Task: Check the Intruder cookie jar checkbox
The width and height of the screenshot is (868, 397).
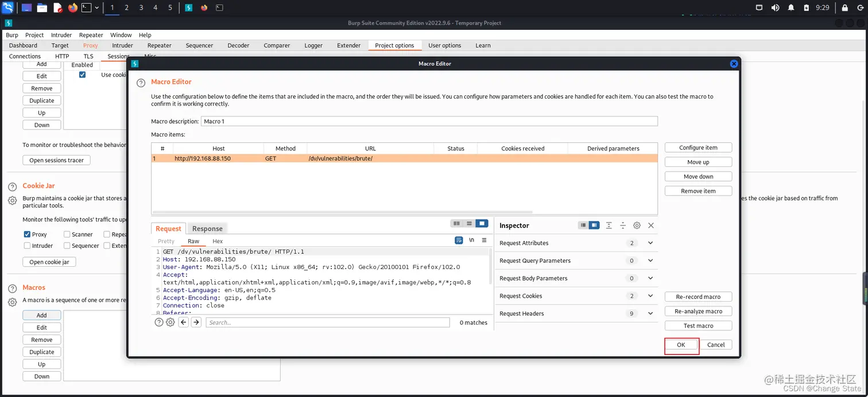Action: coord(27,246)
